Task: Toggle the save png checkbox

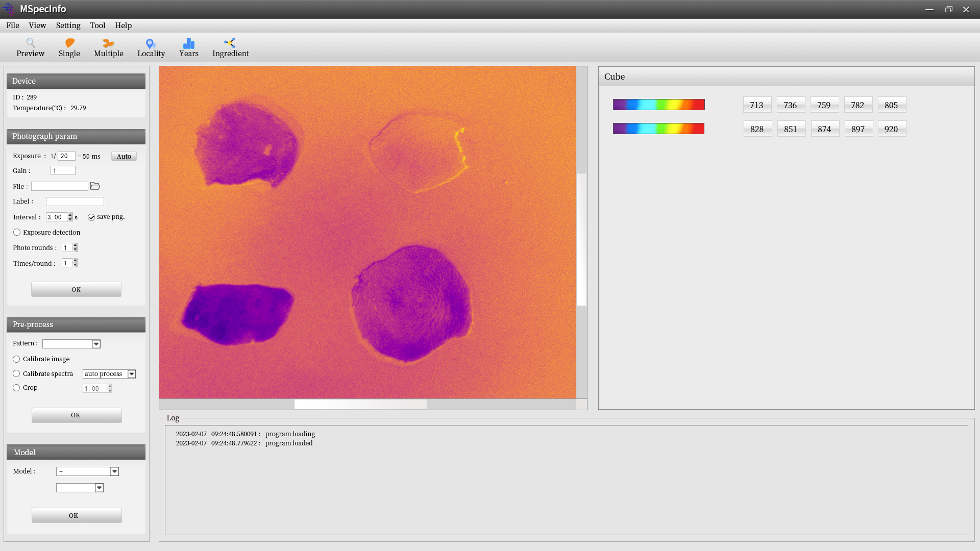Action: pos(90,217)
